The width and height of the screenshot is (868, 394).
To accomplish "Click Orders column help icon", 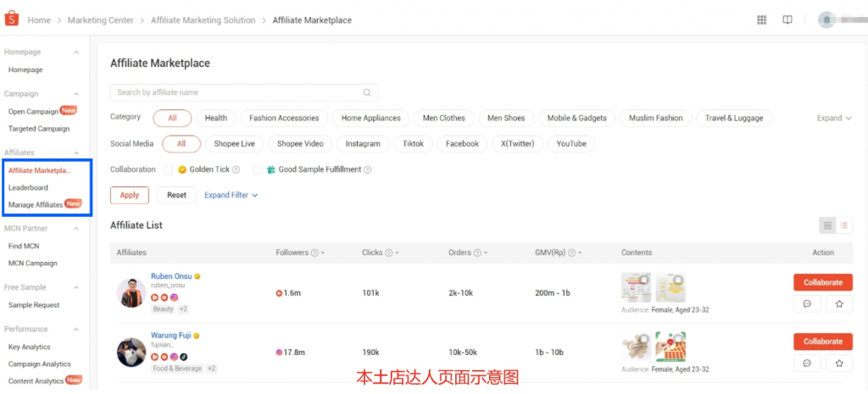I will click(478, 252).
